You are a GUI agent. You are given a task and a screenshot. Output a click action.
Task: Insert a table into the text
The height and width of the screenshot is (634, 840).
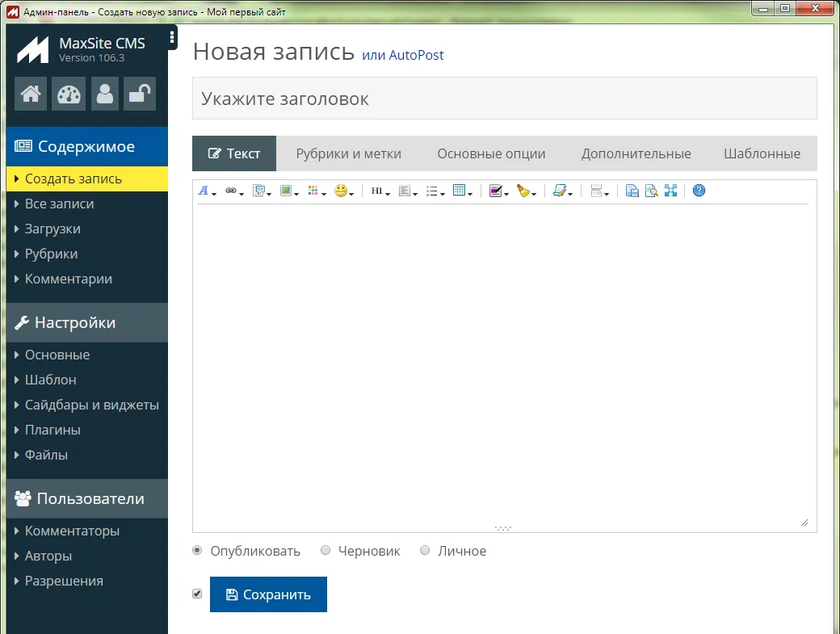(459, 191)
